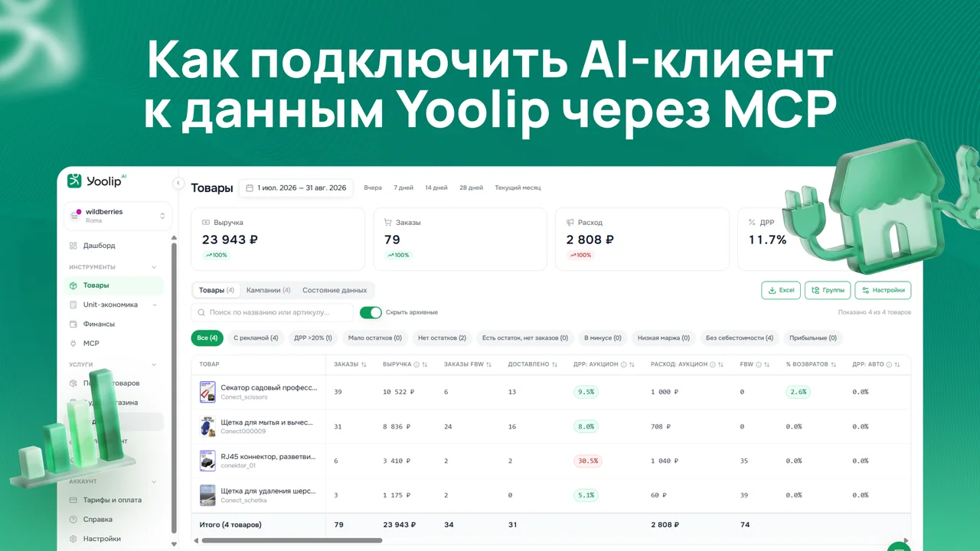Open table Настройки button
Screen dimensions: 980x551
coord(883,290)
